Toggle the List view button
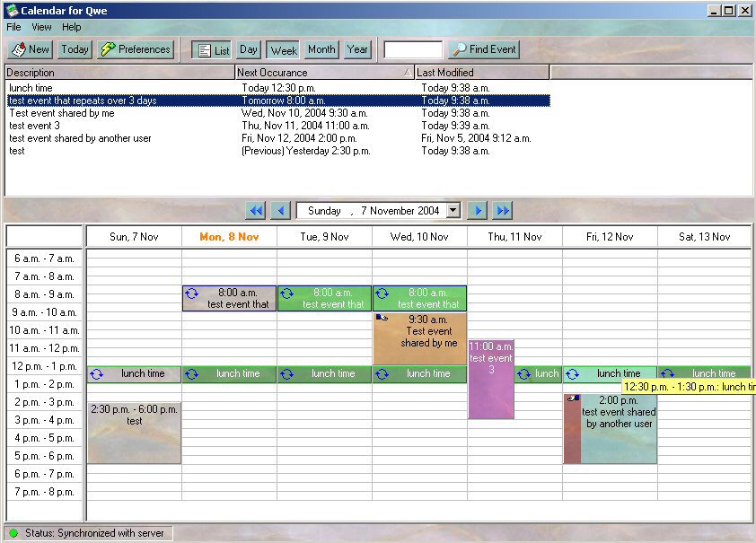Screen dimensions: 756x543 tap(212, 50)
